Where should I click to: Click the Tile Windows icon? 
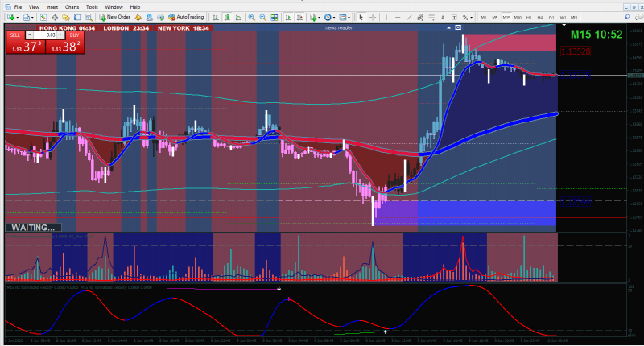275,17
